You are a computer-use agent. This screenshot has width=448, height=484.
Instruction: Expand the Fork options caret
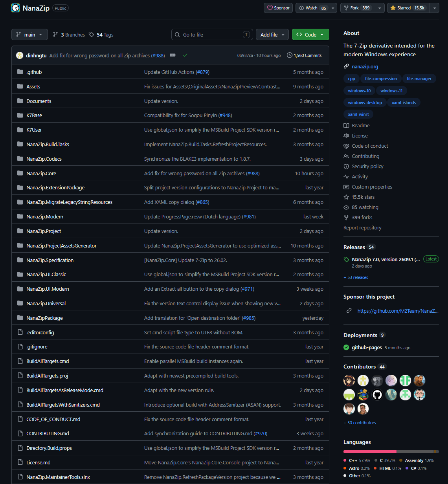(x=380, y=8)
